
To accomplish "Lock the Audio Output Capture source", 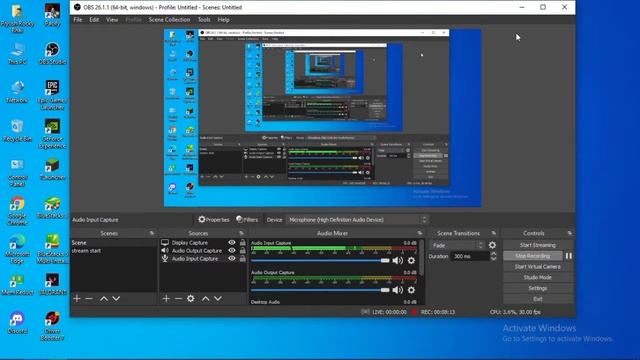I will (x=242, y=251).
